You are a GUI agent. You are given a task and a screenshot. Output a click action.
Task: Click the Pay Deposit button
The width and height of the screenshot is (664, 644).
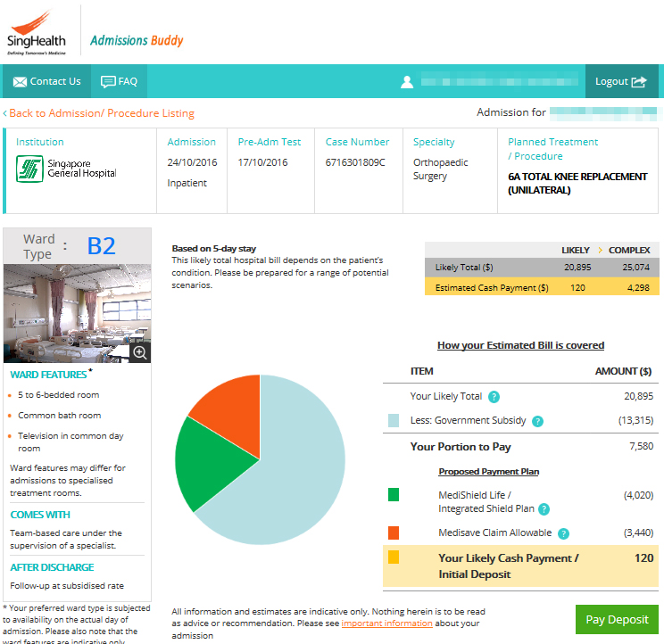pyautogui.click(x=617, y=619)
